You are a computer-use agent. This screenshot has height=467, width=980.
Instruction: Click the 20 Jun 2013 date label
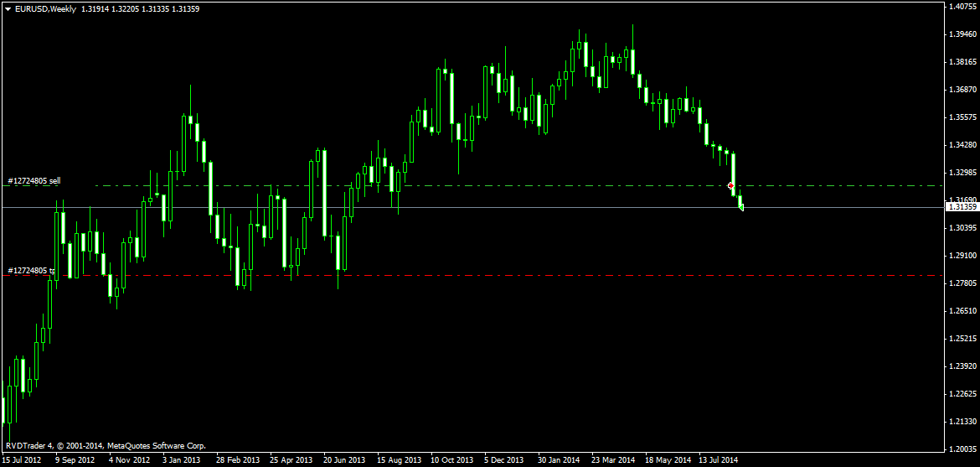[344, 459]
